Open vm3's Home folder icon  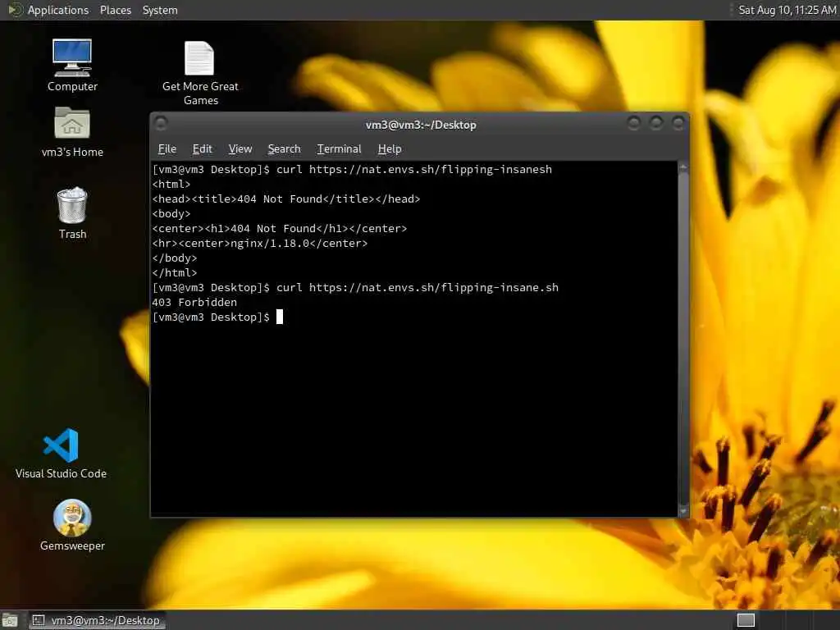72,132
